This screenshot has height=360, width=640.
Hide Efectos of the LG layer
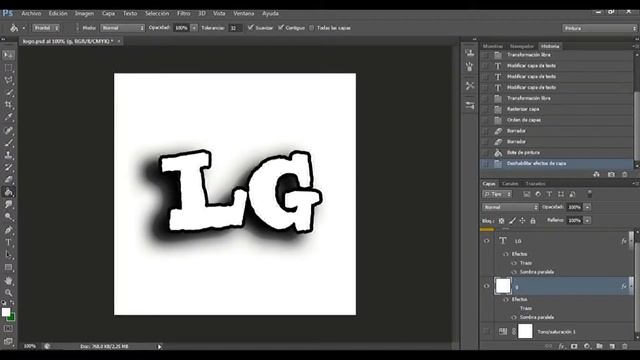click(506, 254)
